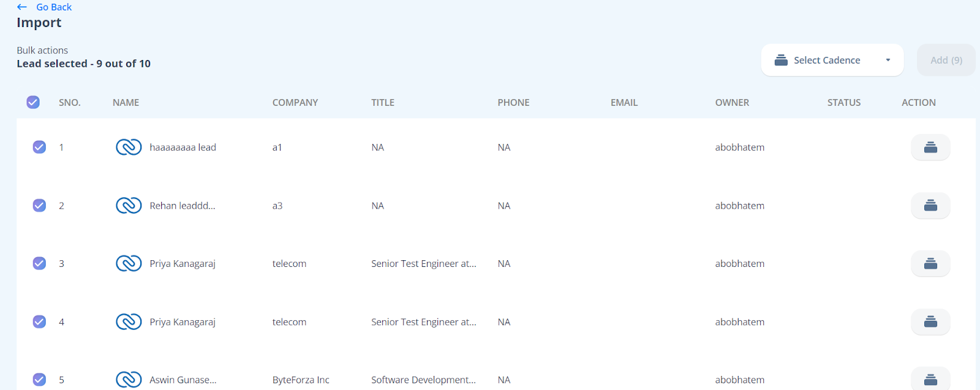Click the link icon beside Aswin Gunase
980x390 pixels.
pos(129,380)
